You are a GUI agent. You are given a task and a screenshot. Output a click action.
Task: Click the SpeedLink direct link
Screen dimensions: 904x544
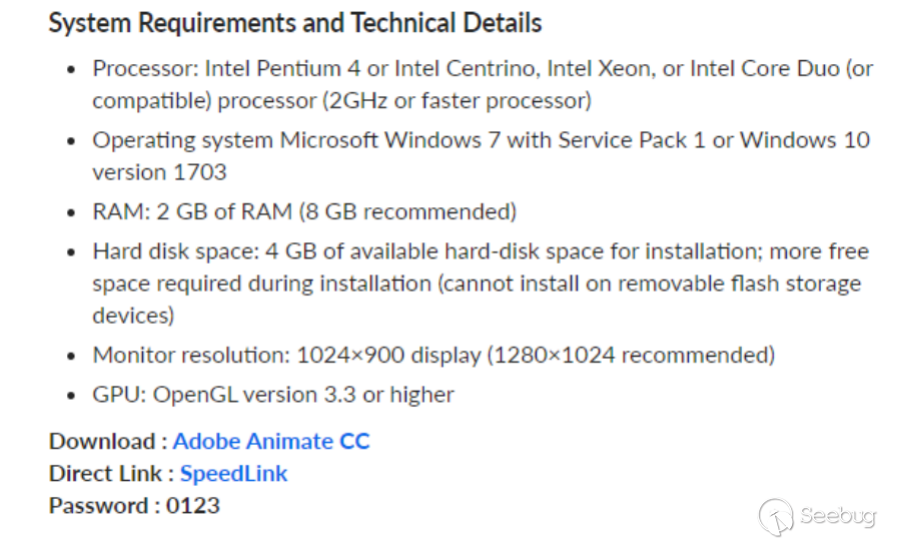[234, 473]
